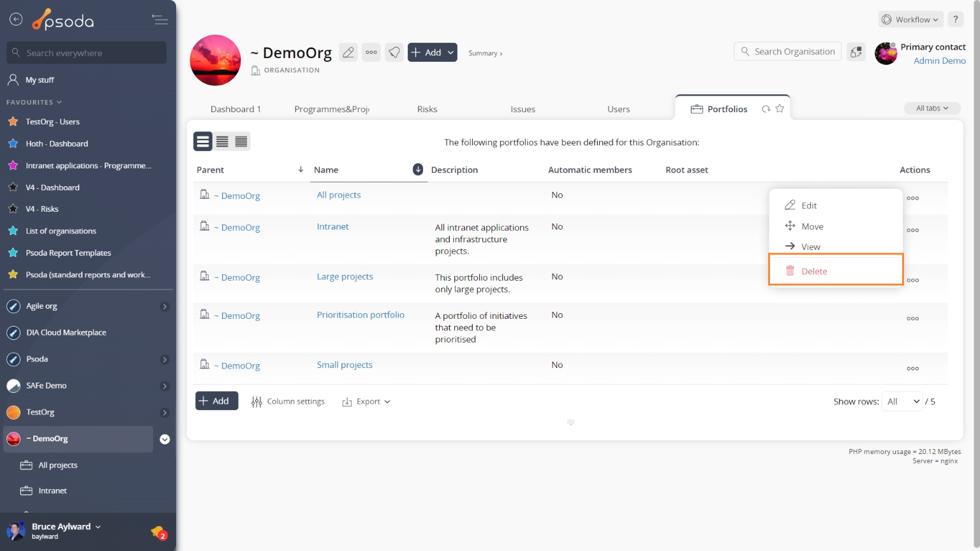980x551 pixels.
Task: Click the TestOrg - Users favourite star
Action: coord(13,121)
